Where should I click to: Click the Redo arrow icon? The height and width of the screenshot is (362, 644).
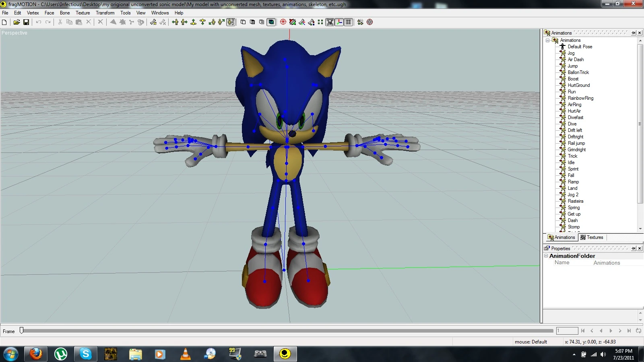pyautogui.click(x=48, y=22)
